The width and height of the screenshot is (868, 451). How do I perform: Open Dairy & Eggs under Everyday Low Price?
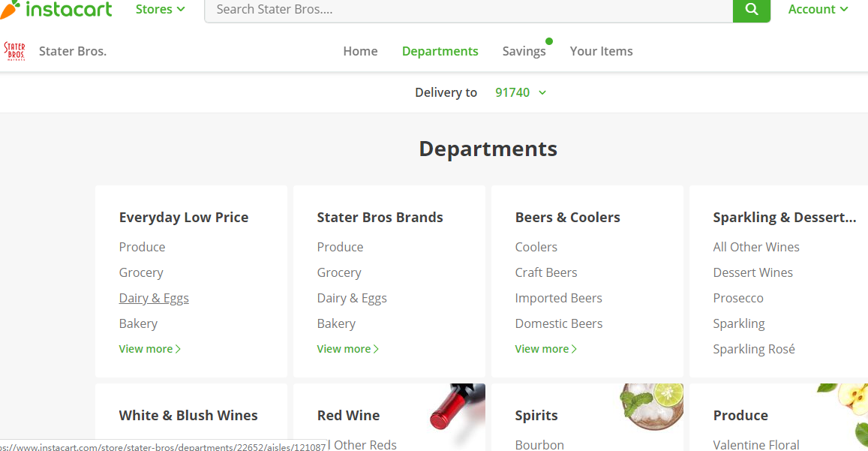click(x=154, y=298)
